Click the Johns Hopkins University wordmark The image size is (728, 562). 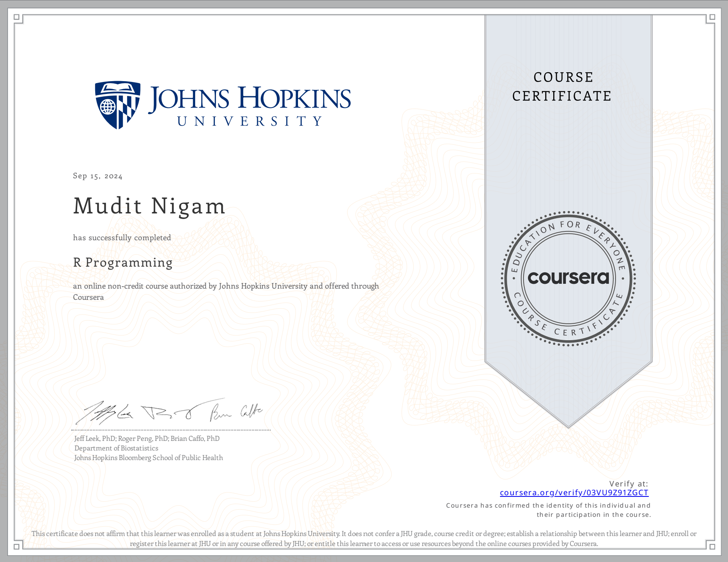(250, 106)
